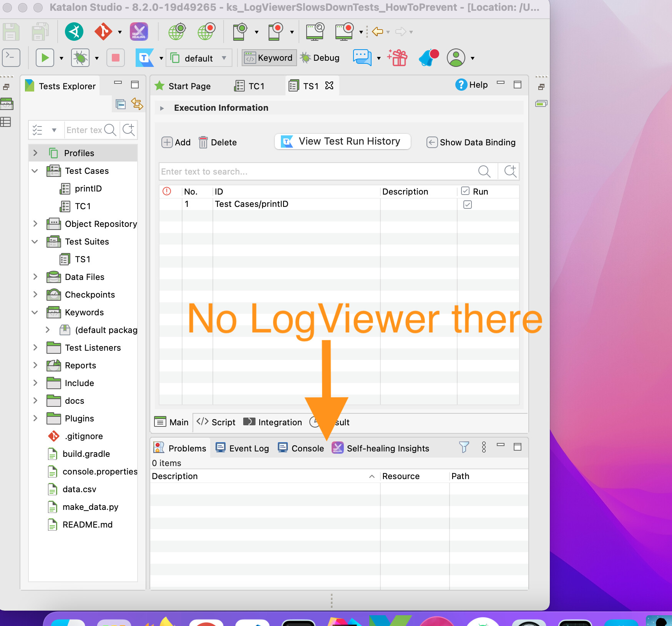Collapse the Keywords tree node

pos(35,312)
